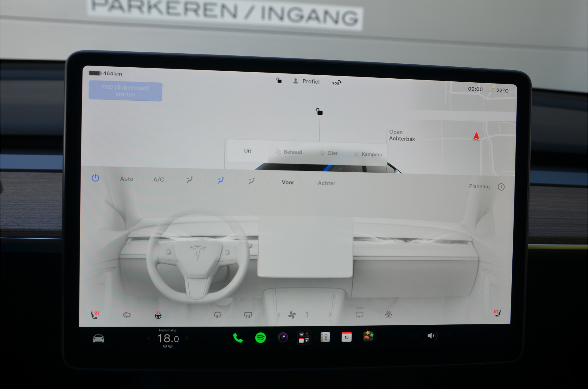The width and height of the screenshot is (588, 389).
Task: Tap the SOS emergency icon
Action: pos(336,83)
